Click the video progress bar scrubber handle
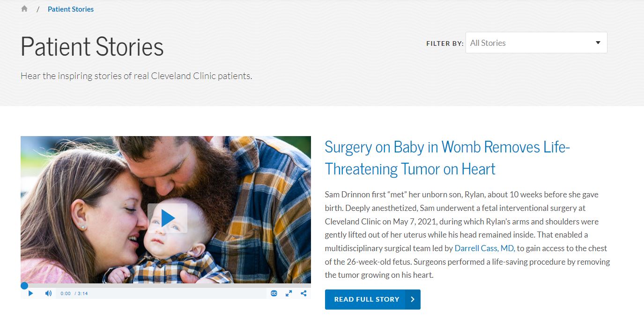This screenshot has width=644, height=318. tap(24, 285)
